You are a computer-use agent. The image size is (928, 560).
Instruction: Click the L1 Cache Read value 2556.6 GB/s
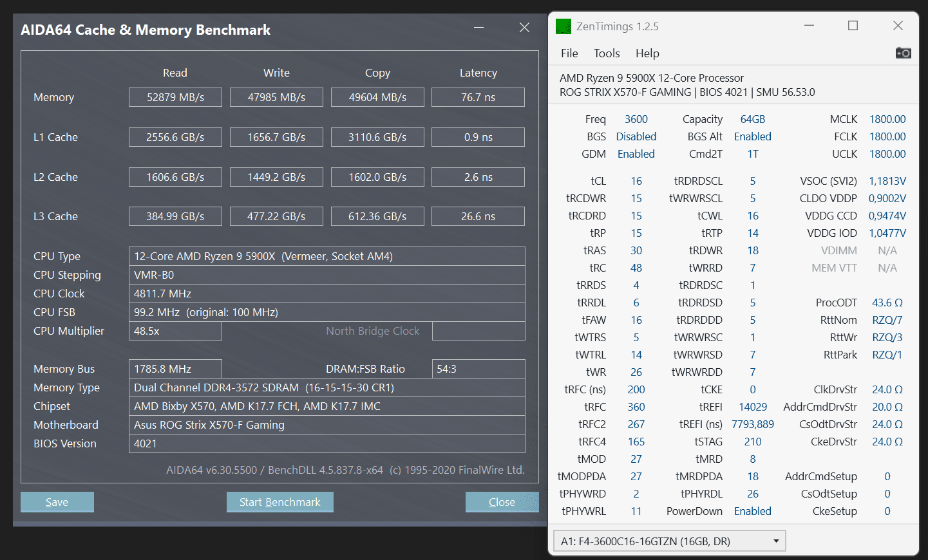click(x=175, y=137)
